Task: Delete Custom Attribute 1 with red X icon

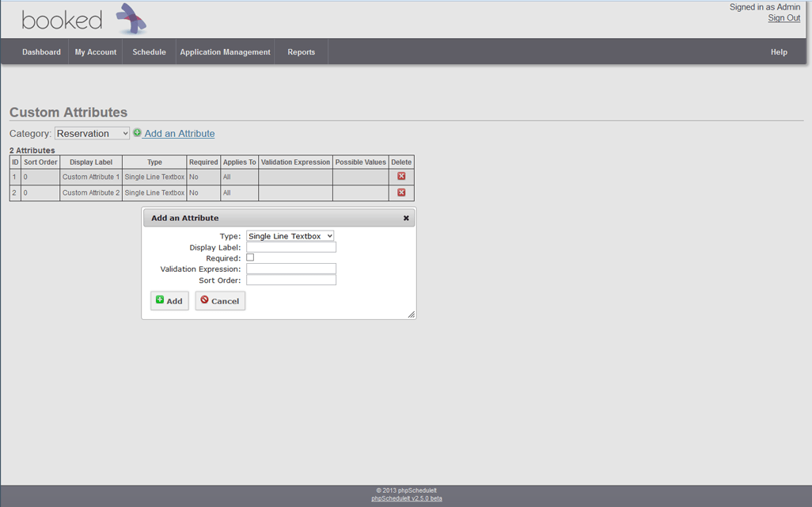Action: [x=401, y=177]
